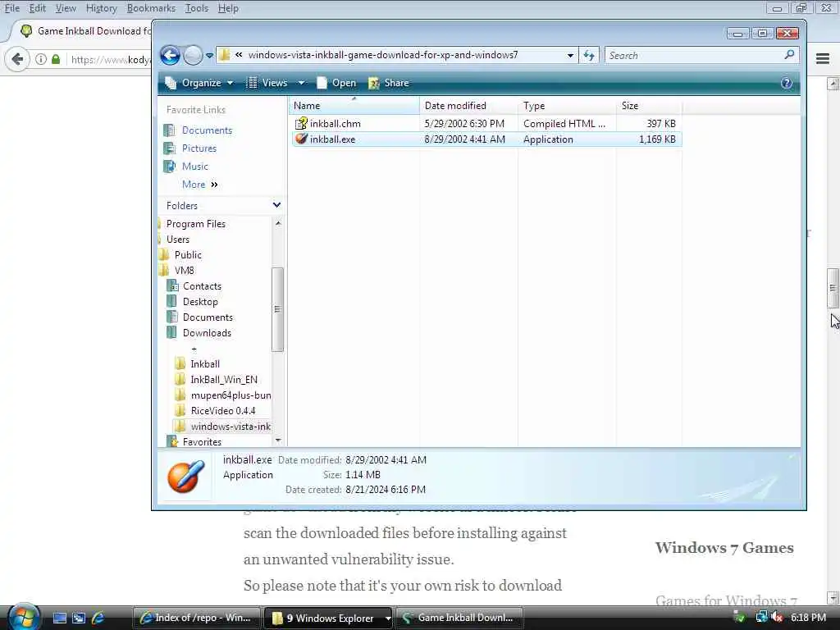Select Desktop folder in tree
This screenshot has width=840, height=630.
tap(200, 302)
